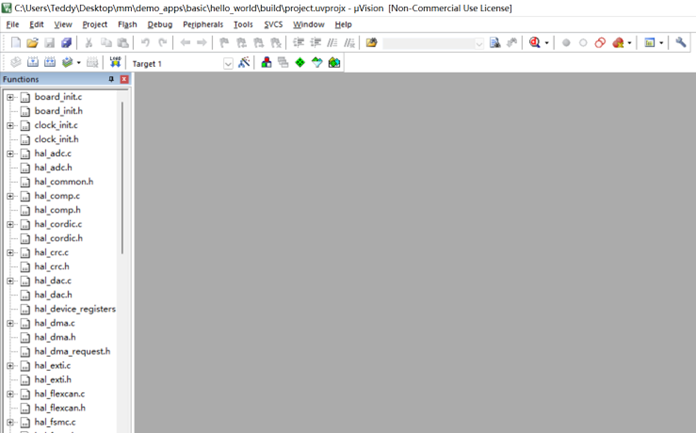
Task: Select hal_device_registers in the Functions list
Action: 74,309
